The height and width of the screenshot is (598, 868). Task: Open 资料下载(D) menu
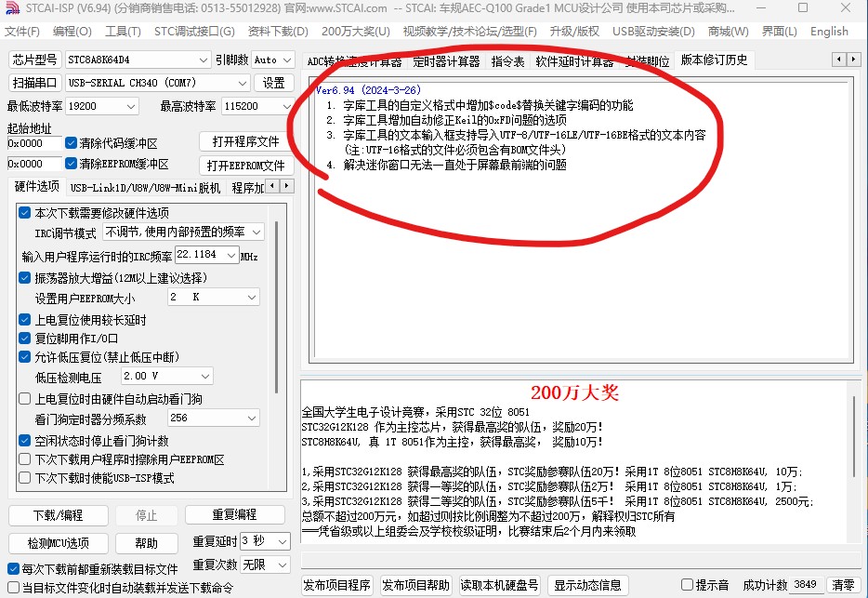tap(278, 32)
